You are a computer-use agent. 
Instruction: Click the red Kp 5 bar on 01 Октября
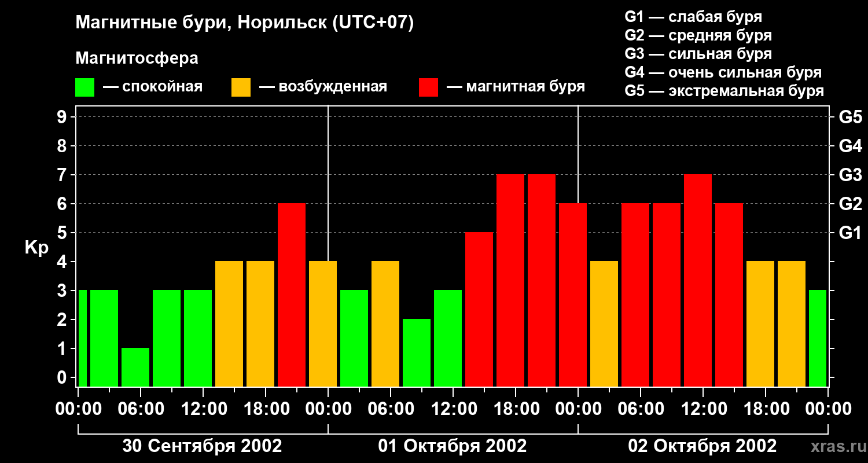(479, 309)
